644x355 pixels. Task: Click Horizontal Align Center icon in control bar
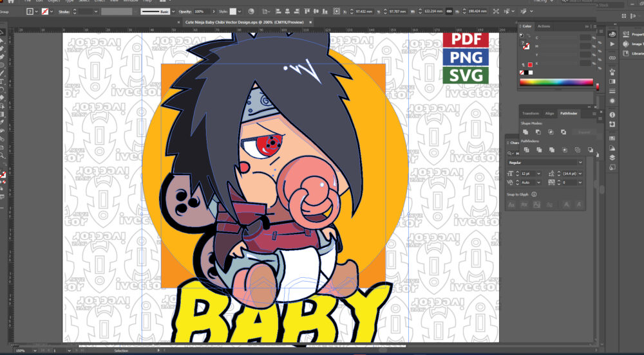[287, 12]
